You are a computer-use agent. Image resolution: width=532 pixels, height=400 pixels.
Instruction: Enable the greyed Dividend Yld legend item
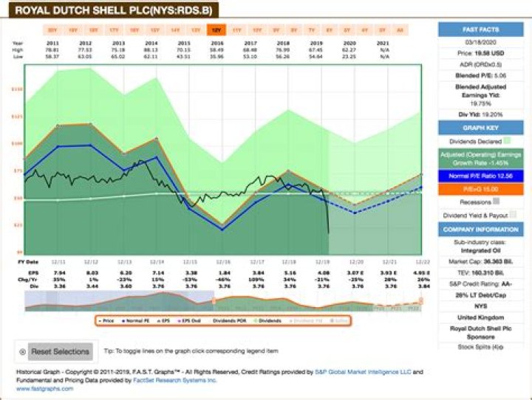tap(306, 321)
